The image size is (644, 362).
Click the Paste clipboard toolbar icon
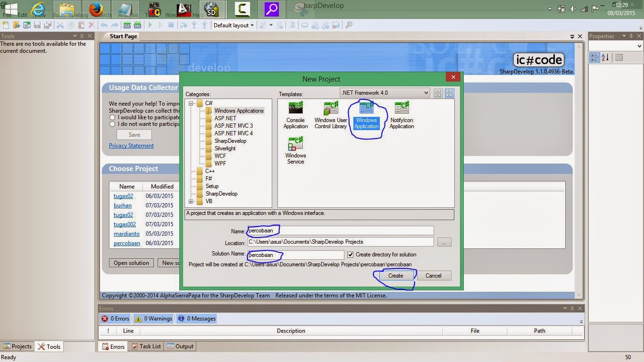(81, 25)
